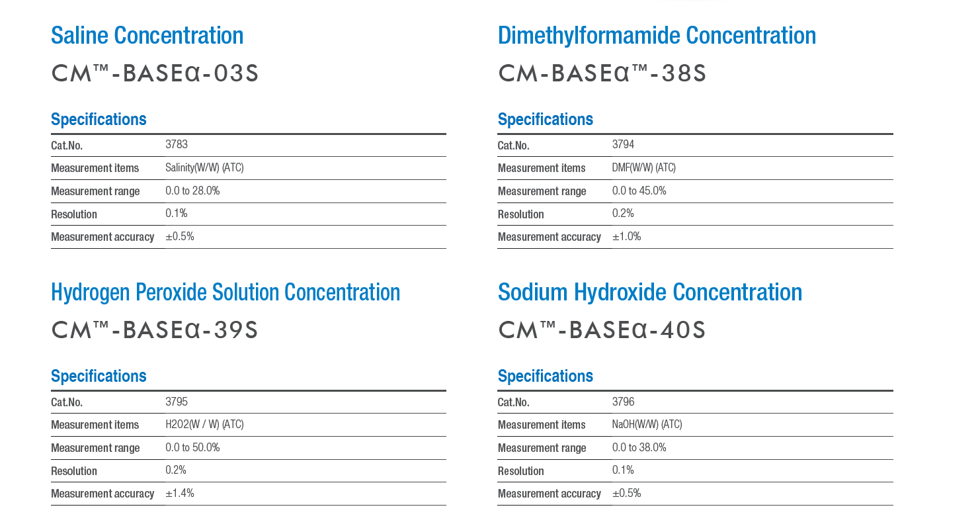The width and height of the screenshot is (980, 532).
Task: Click catalog number 3794
Action: (624, 144)
